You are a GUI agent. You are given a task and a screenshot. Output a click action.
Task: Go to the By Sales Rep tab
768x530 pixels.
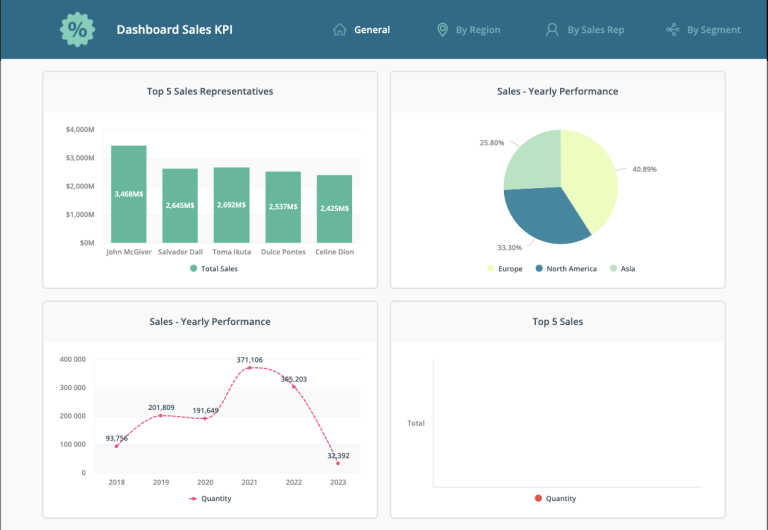click(x=595, y=30)
